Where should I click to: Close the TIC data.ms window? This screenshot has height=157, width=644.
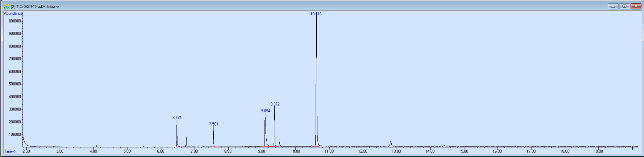pyautogui.click(x=636, y=6)
